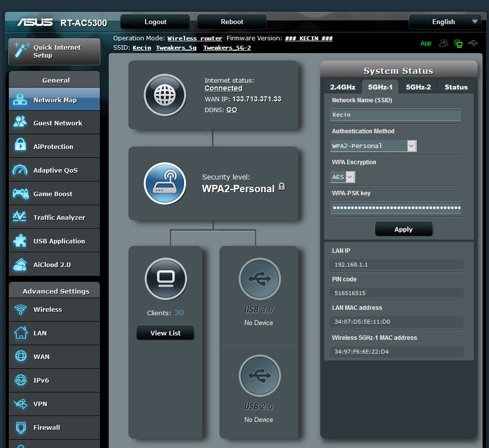Click the Kecin SSID link

pos(142,48)
